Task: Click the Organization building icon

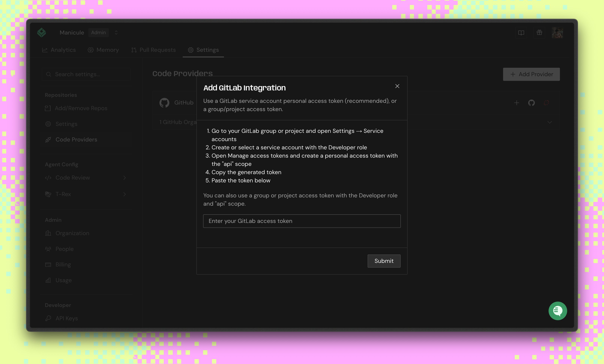Action: [48, 233]
